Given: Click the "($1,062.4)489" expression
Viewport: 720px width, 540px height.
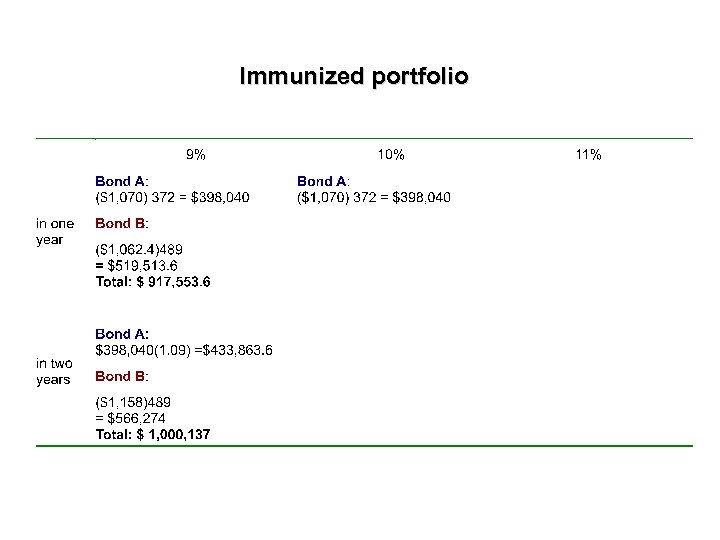Looking at the screenshot, I should click(x=139, y=248).
